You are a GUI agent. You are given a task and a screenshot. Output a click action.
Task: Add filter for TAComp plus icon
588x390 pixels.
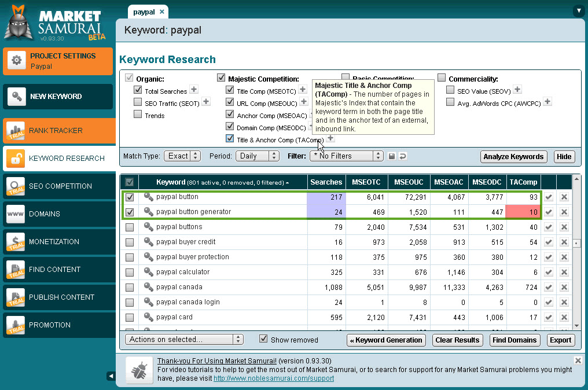point(330,138)
